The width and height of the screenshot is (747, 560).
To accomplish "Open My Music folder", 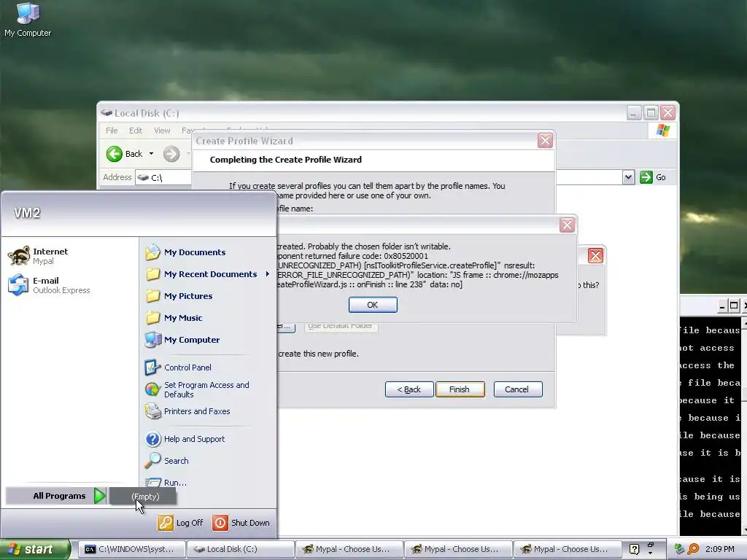I will [174, 318].
